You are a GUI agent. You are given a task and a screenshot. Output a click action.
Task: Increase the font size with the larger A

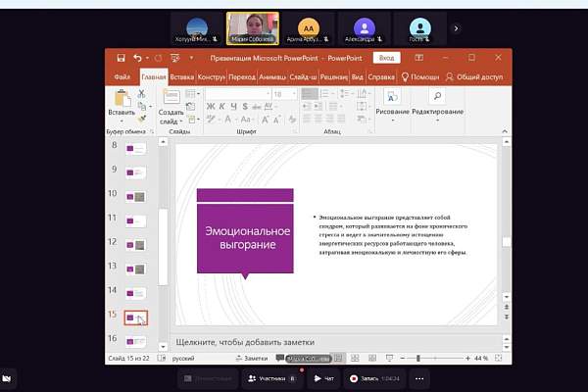click(265, 120)
